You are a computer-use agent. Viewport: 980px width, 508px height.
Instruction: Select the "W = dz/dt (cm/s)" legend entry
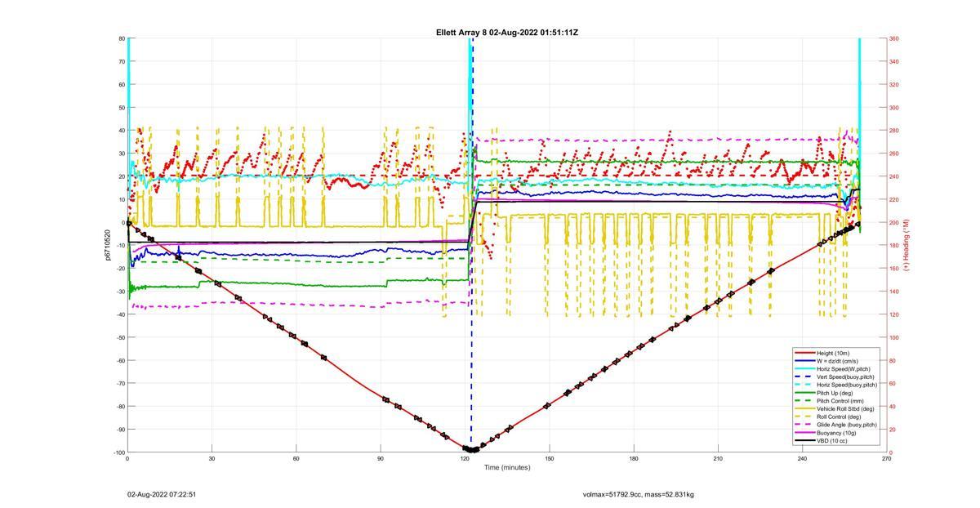point(838,360)
